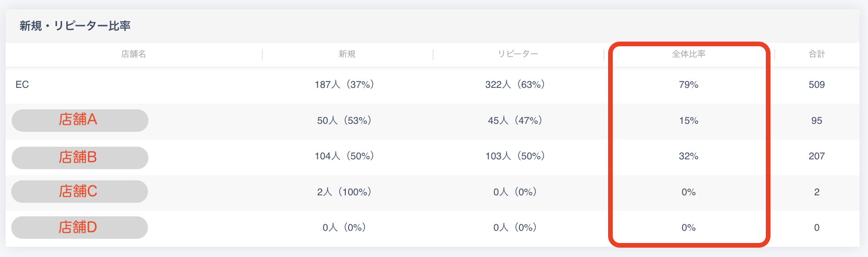Click EC's 187人 (37%) new cell
Image resolution: width=868 pixels, height=257 pixels.
pos(344,85)
